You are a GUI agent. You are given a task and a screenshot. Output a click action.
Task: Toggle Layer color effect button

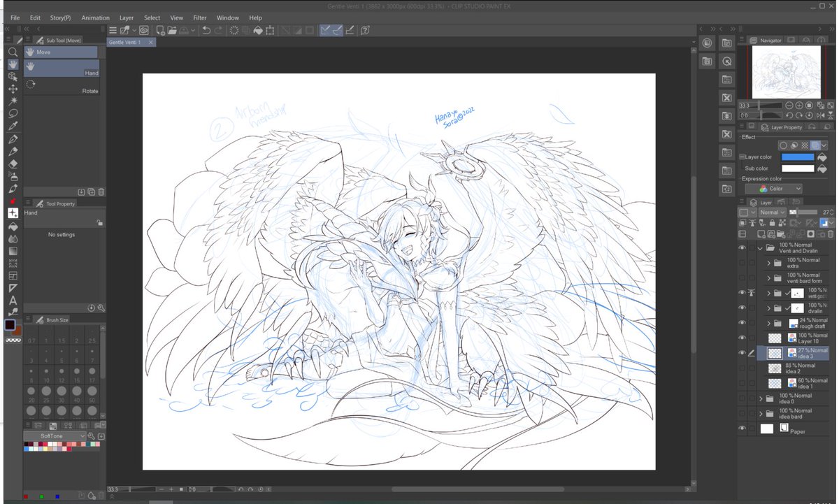click(815, 145)
